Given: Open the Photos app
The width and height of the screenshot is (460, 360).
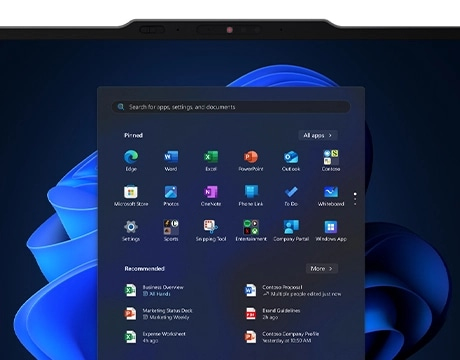Looking at the screenshot, I should point(171,196).
